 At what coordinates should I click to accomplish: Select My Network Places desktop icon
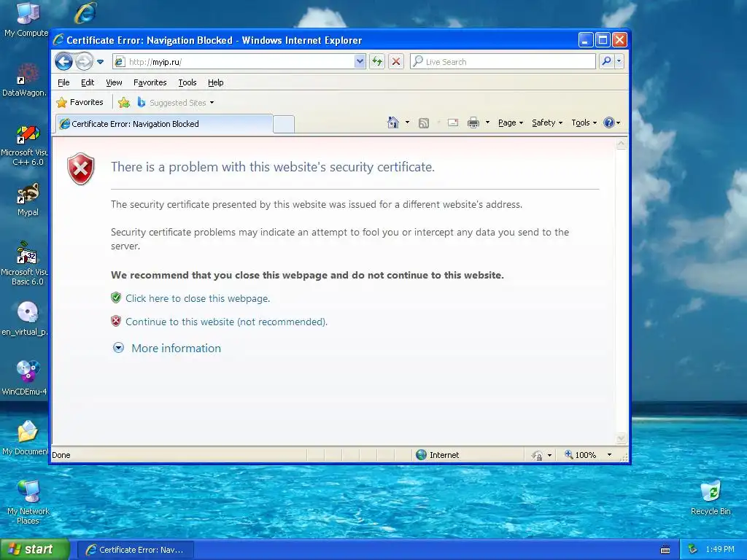[x=28, y=503]
